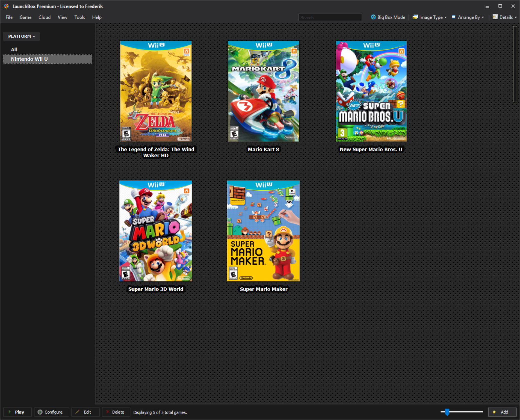Click the title 'Super Mario 3D World'

[156, 289]
